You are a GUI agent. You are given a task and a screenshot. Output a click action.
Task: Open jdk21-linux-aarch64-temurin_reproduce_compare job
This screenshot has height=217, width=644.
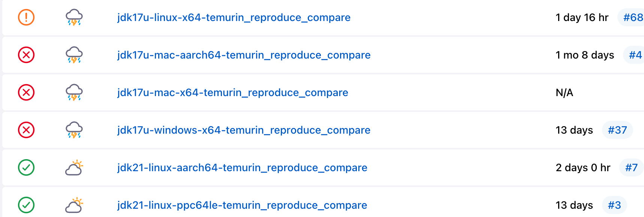point(242,167)
